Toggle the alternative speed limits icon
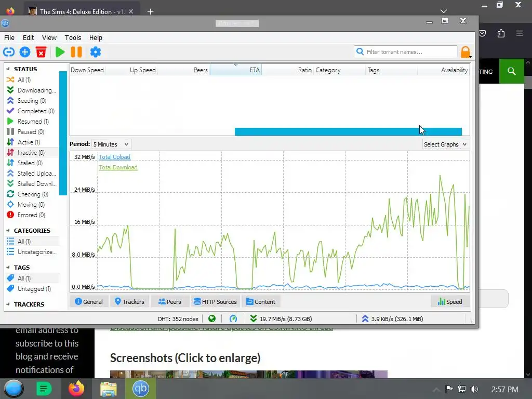Image resolution: width=532 pixels, height=399 pixels. (x=233, y=318)
